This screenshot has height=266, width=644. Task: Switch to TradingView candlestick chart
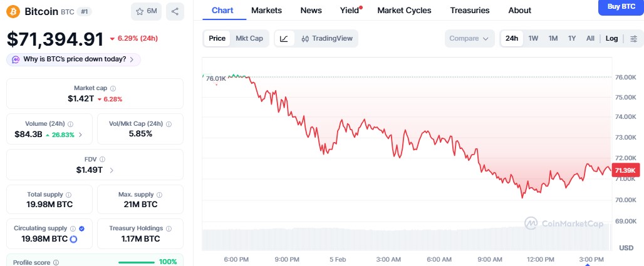coord(326,38)
